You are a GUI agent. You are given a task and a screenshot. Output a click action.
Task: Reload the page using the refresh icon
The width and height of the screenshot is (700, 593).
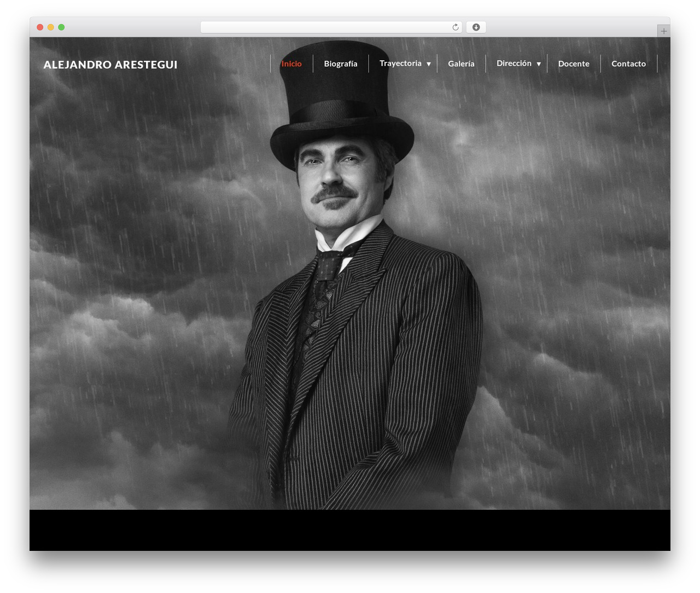[x=456, y=27]
